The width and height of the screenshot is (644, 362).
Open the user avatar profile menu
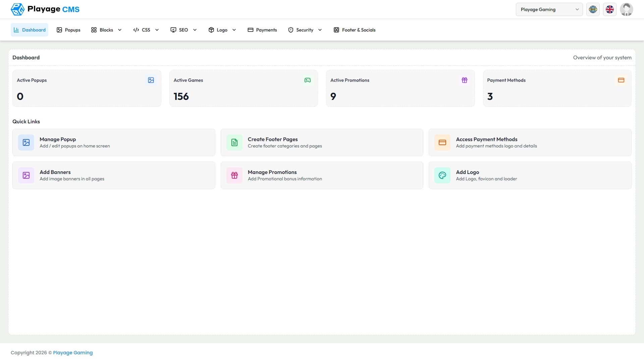(x=626, y=9)
